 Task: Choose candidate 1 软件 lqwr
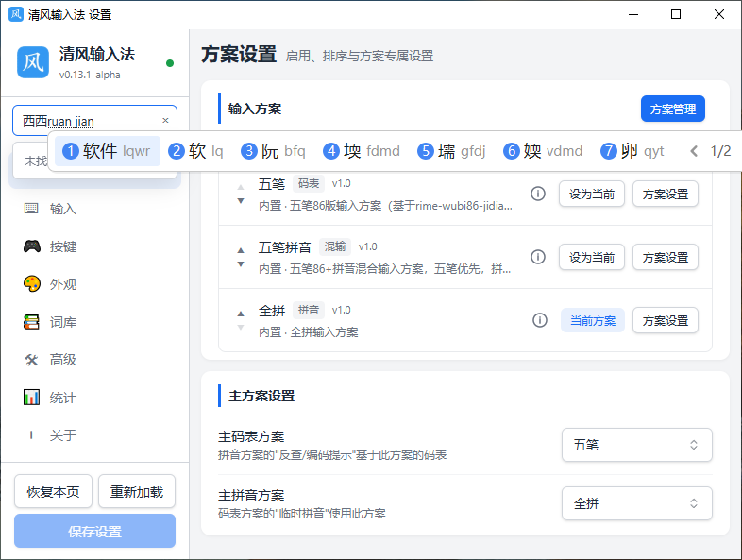pos(108,151)
